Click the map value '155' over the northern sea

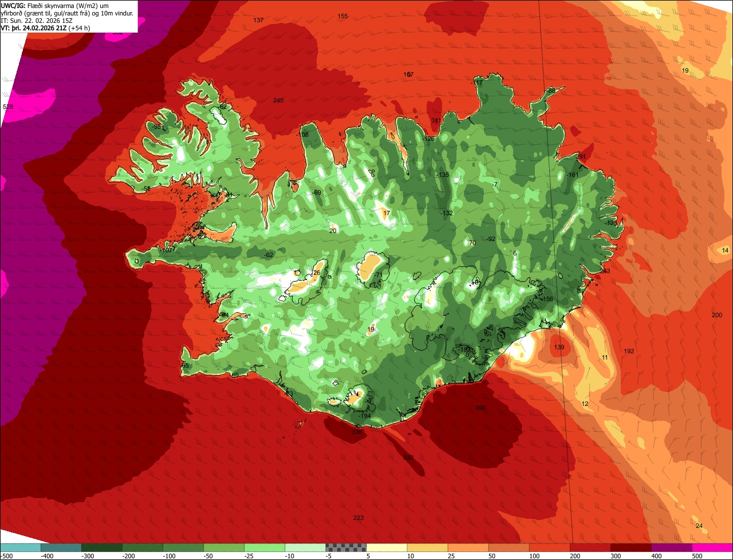pyautogui.click(x=342, y=16)
